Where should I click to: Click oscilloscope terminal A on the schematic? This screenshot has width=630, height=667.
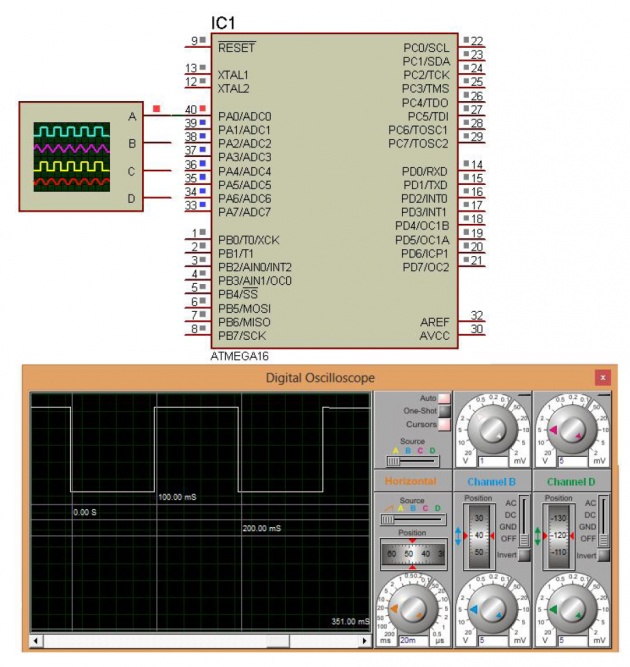pos(132,116)
